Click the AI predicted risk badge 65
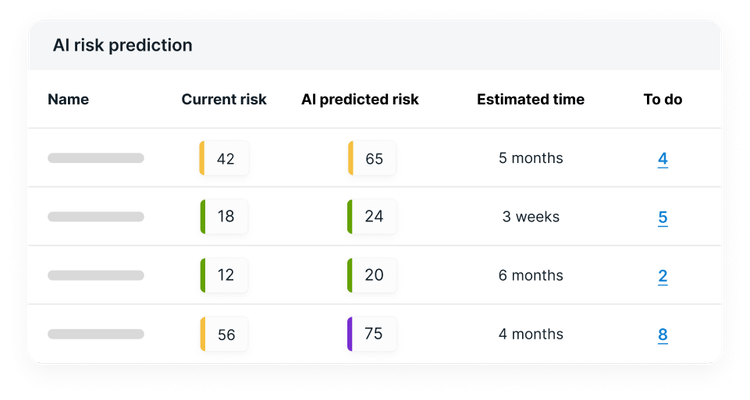The image size is (750, 400). coord(372,159)
